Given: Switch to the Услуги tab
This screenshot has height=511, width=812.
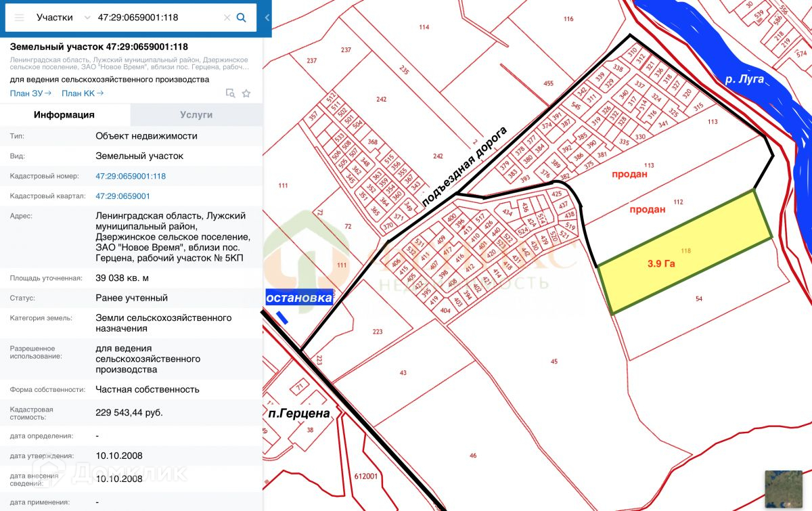Looking at the screenshot, I should tap(196, 115).
